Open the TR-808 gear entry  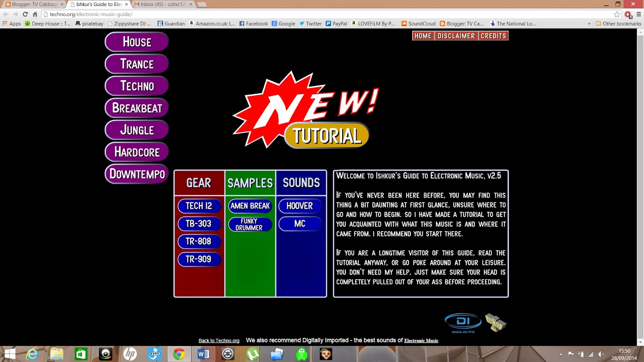[x=200, y=241]
